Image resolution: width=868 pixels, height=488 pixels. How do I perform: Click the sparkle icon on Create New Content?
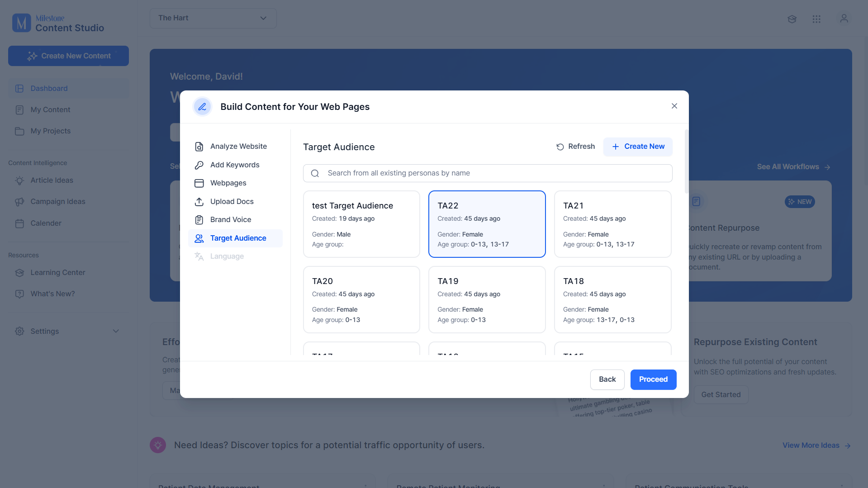click(x=32, y=56)
